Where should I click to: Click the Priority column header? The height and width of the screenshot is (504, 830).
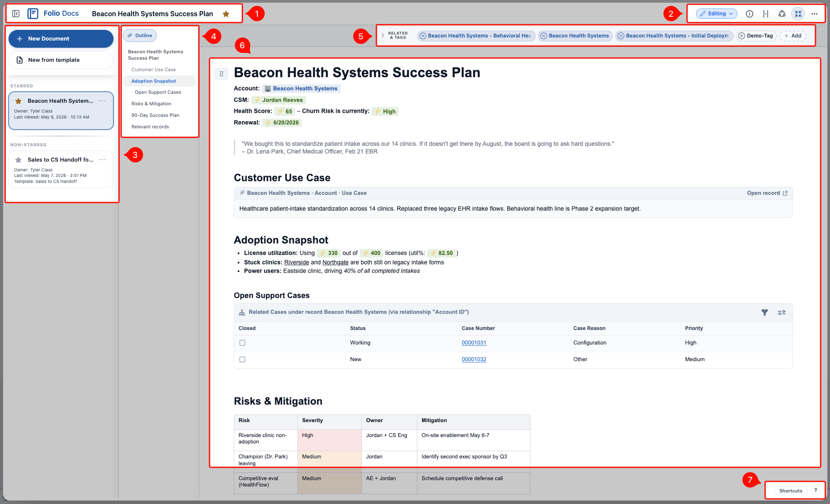coord(694,328)
